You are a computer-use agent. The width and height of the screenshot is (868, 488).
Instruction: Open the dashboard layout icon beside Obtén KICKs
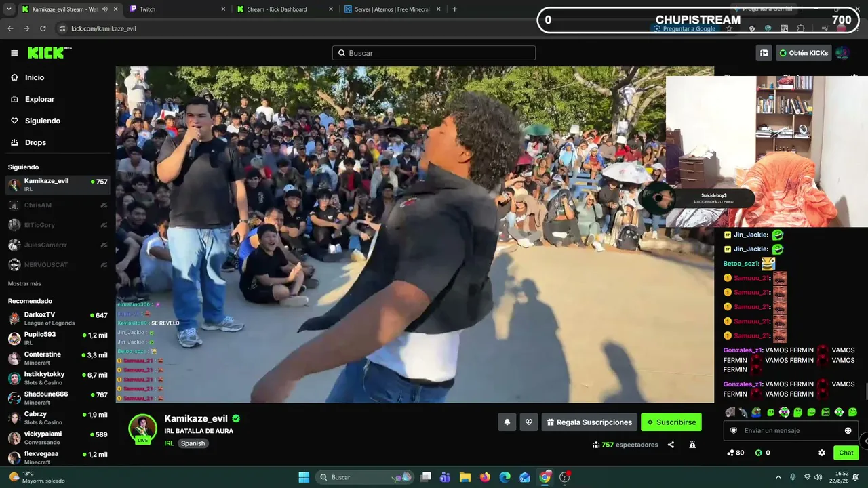pyautogui.click(x=764, y=53)
